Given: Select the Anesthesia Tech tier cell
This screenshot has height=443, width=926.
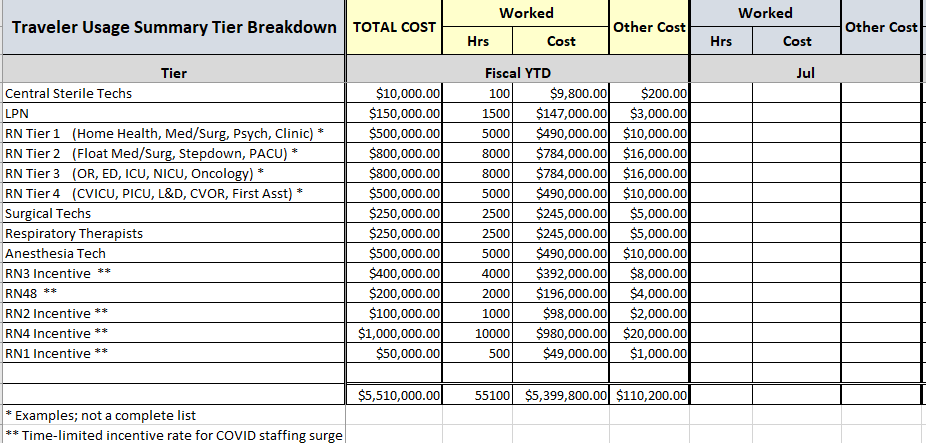Looking at the screenshot, I should 54,253.
